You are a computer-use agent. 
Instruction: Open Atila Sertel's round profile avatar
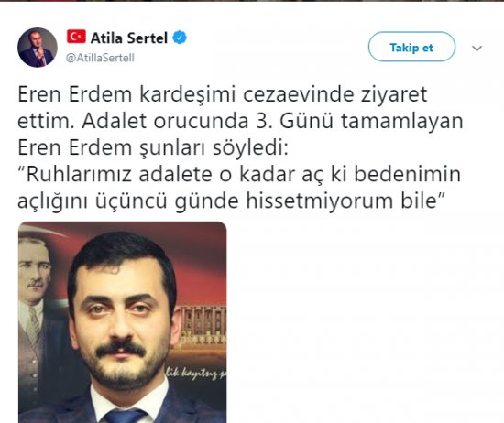pyautogui.click(x=38, y=48)
